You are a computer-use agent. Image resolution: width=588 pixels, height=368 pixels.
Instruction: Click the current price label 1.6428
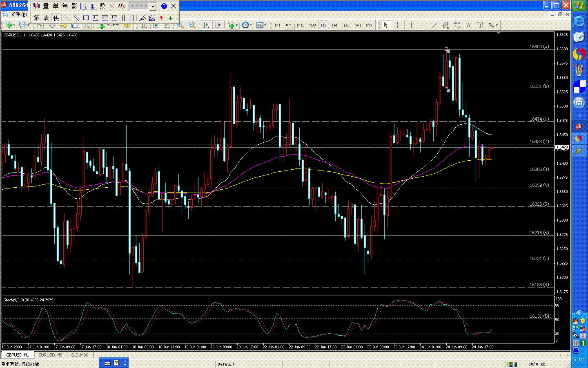pyautogui.click(x=562, y=147)
